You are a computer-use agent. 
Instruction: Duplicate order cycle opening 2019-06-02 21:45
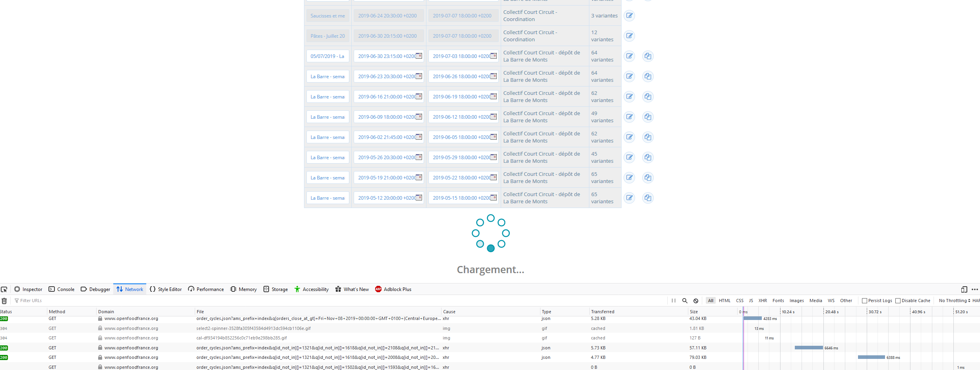[648, 137]
